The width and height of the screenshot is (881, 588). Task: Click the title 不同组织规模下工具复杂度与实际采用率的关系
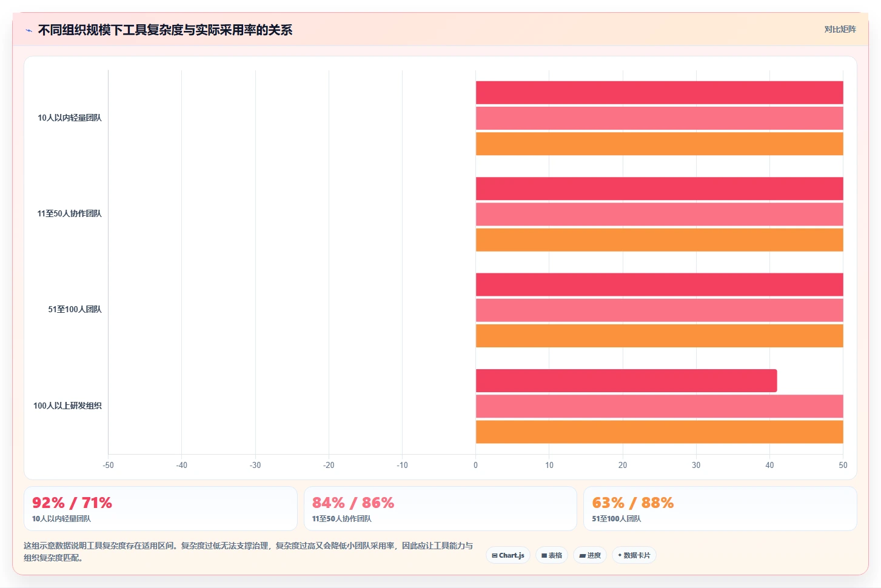click(165, 30)
